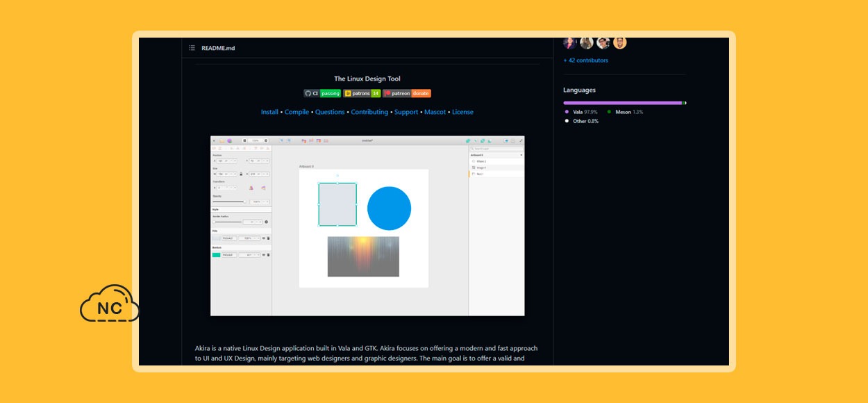Open the Install link

click(269, 112)
